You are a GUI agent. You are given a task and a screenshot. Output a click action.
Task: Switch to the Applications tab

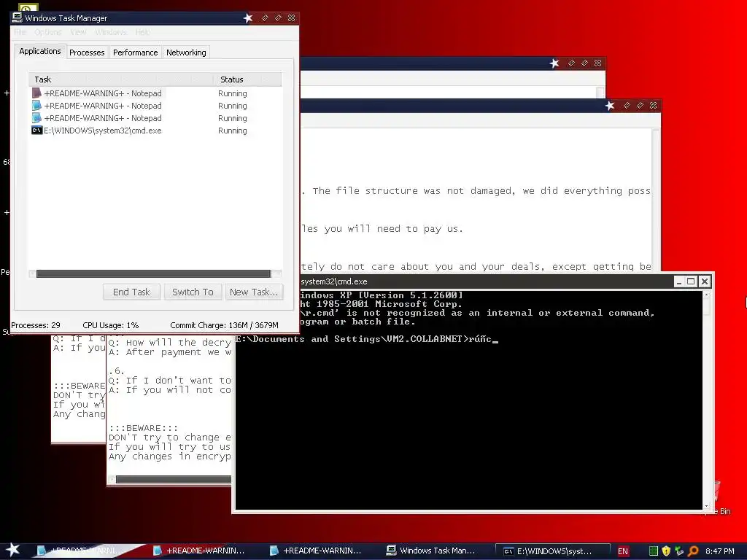point(40,52)
